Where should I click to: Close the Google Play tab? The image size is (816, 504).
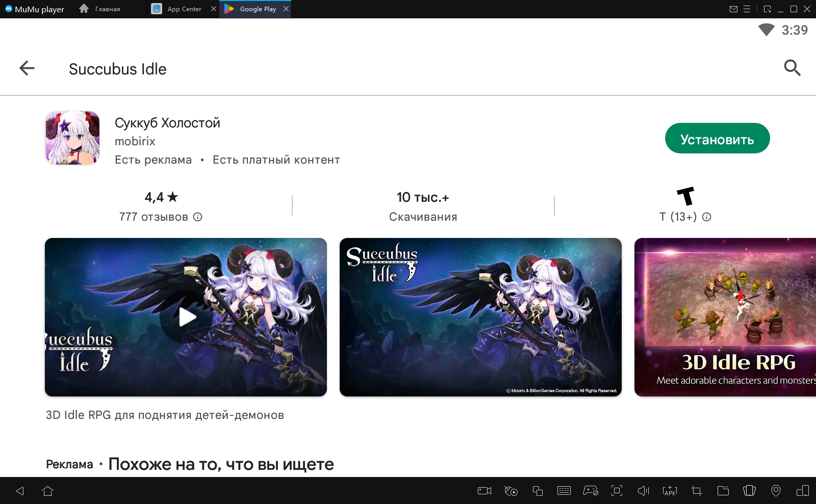coord(286,9)
